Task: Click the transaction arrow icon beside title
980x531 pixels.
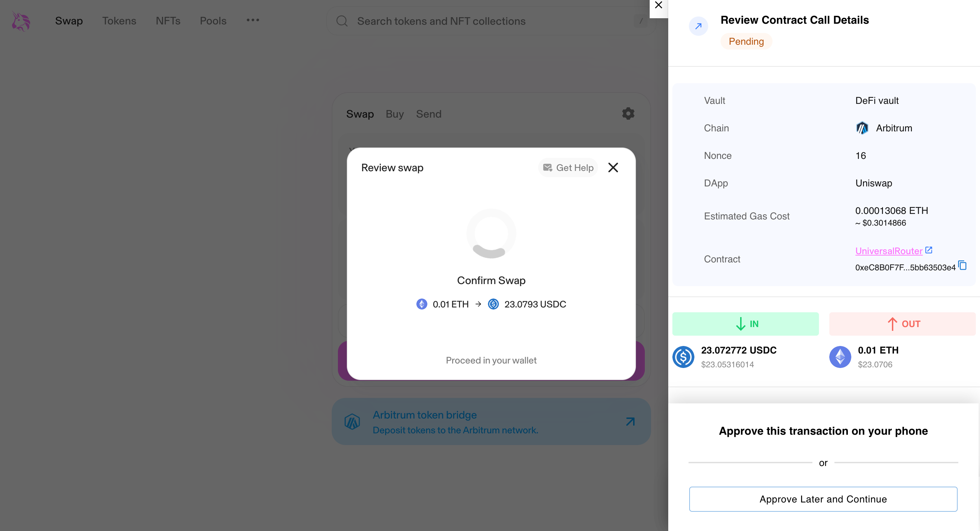Action: [699, 26]
